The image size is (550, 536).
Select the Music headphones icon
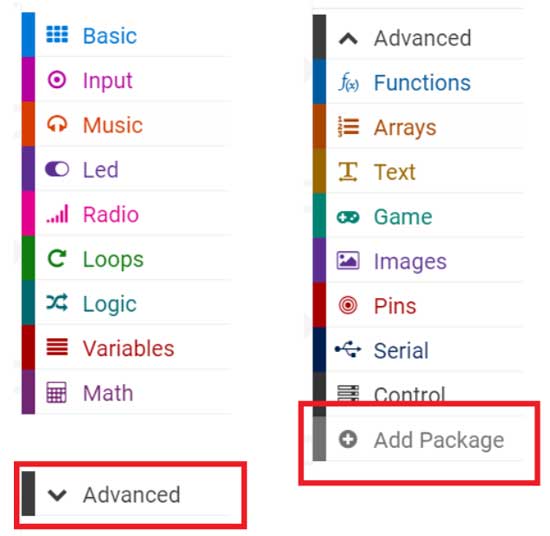coord(57,124)
